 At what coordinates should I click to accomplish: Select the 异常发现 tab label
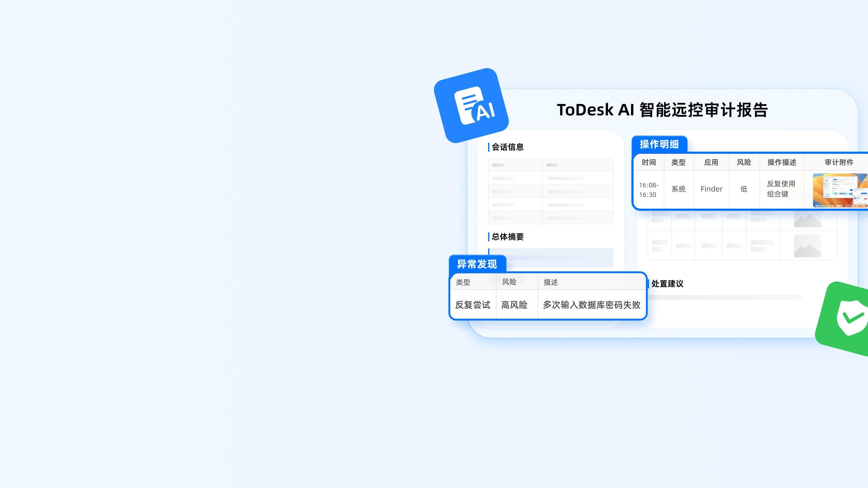[x=477, y=264]
